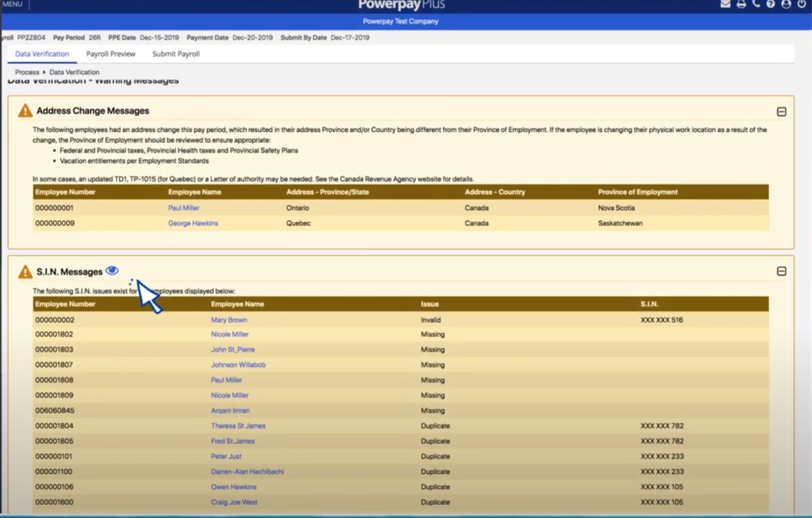
Task: Open Nicole Miller link in row 000001802
Action: coord(230,334)
